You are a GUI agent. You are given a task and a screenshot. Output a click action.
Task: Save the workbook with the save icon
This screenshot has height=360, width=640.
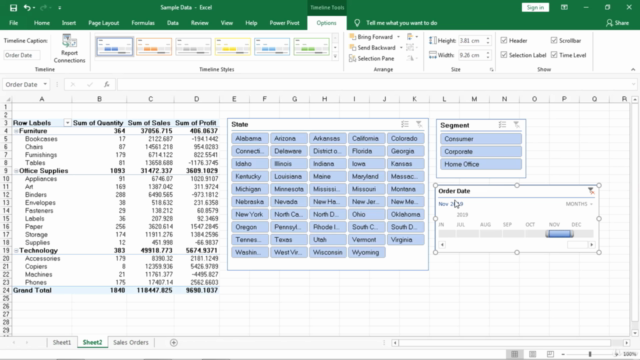tap(13, 8)
